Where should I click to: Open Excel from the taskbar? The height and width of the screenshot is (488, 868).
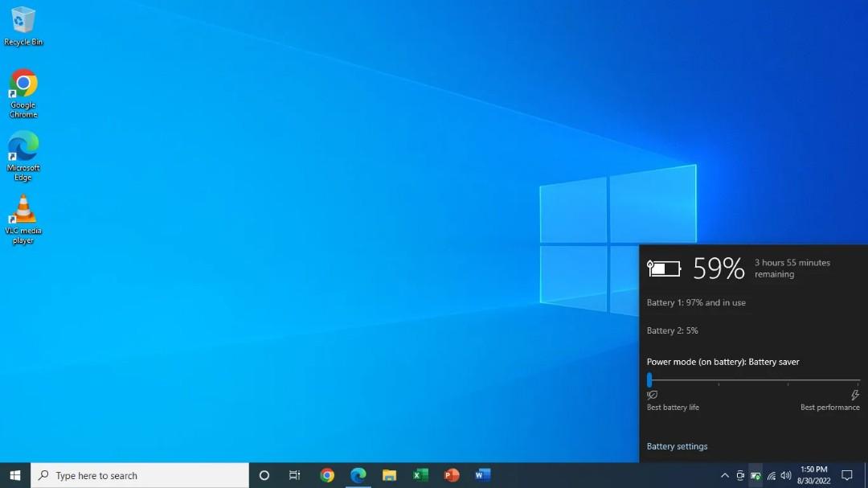coord(420,475)
